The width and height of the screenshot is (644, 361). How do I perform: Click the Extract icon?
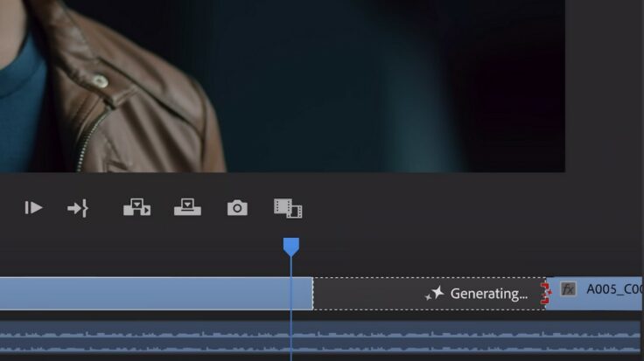(x=187, y=207)
